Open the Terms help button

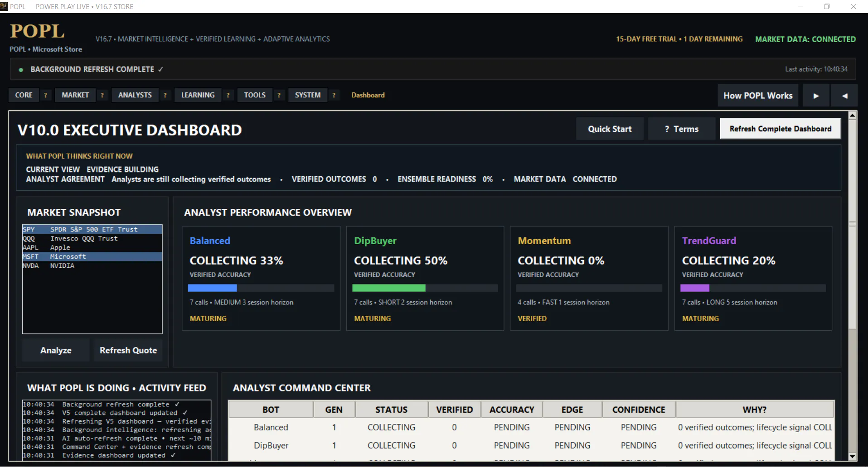click(x=682, y=129)
